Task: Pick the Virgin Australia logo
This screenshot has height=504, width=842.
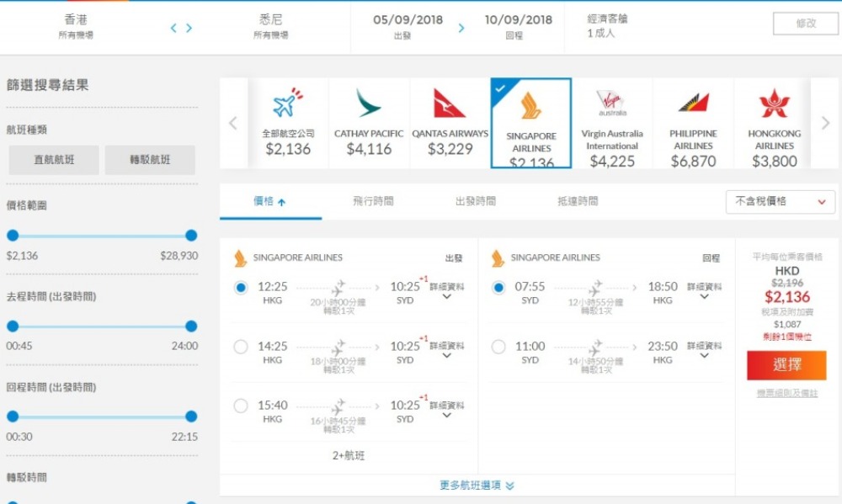Action: point(611,103)
